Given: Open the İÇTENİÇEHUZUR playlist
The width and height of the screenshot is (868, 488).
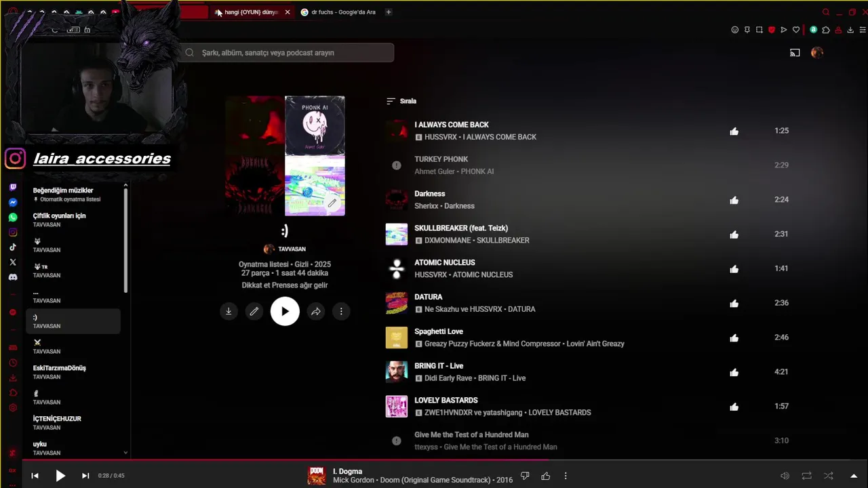Looking at the screenshot, I should 73,423.
